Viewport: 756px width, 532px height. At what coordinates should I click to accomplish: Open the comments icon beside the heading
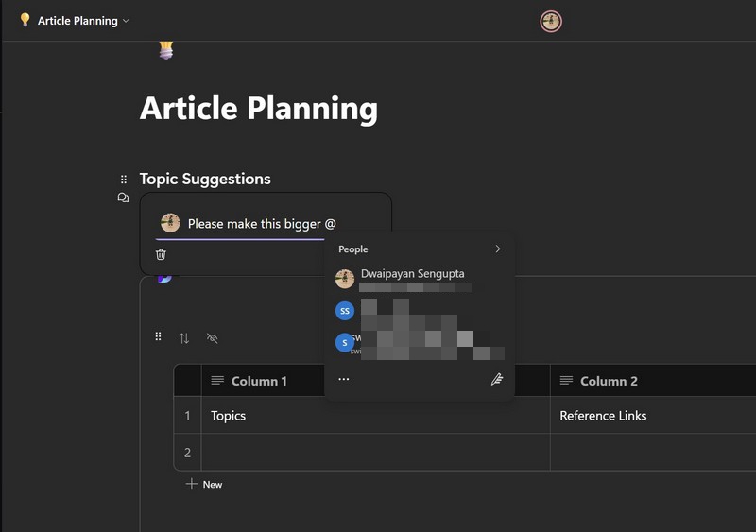pyautogui.click(x=123, y=197)
